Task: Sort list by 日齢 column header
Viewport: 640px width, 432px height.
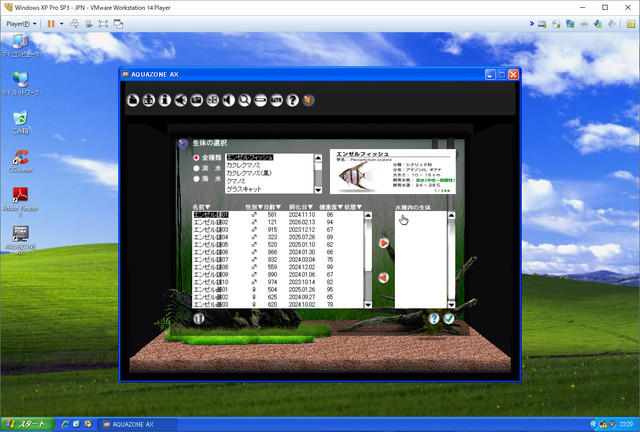Action: (272, 207)
